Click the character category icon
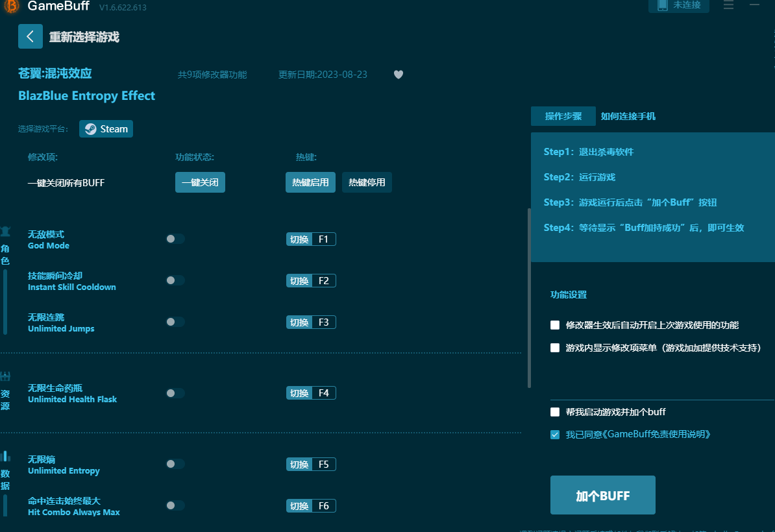The image size is (775, 532). coord(5,231)
